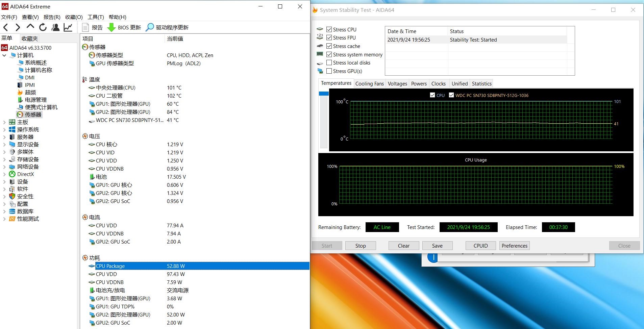Click the driver update magnifier icon
This screenshot has width=644, height=329.
point(150,27)
